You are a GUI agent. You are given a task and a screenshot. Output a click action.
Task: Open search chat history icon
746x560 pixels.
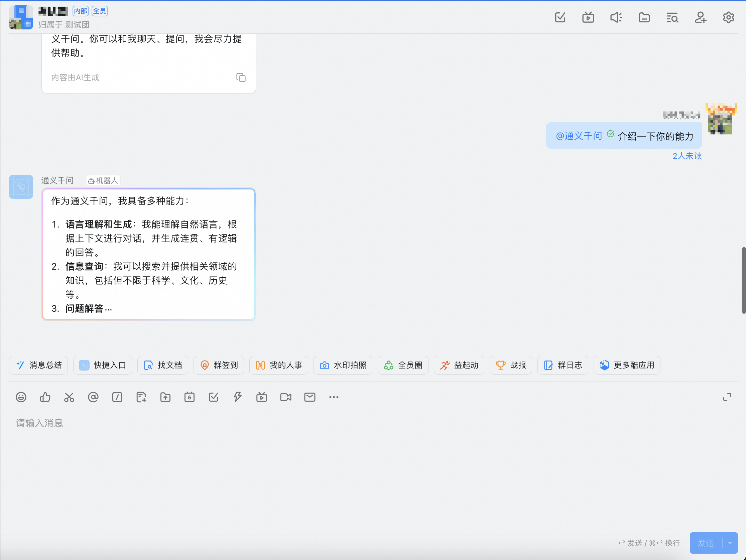point(672,17)
